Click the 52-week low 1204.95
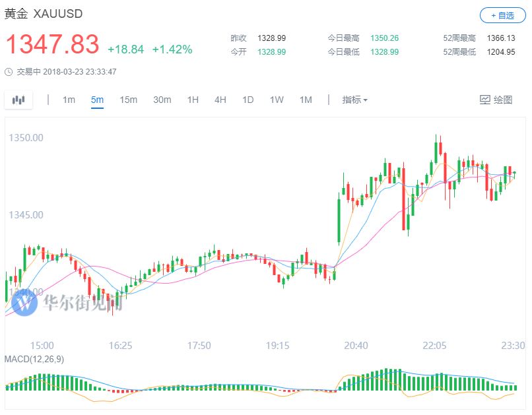This screenshot has width=532, height=415. [x=501, y=52]
